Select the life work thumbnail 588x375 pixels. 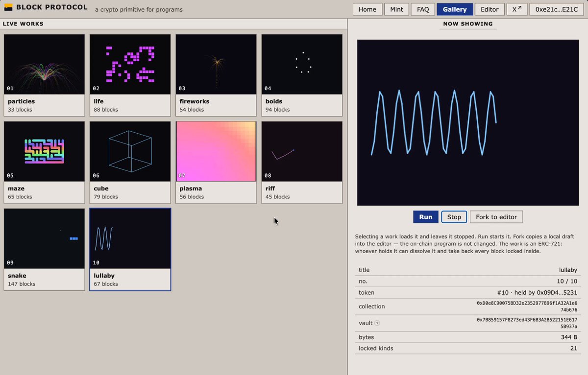tap(130, 64)
